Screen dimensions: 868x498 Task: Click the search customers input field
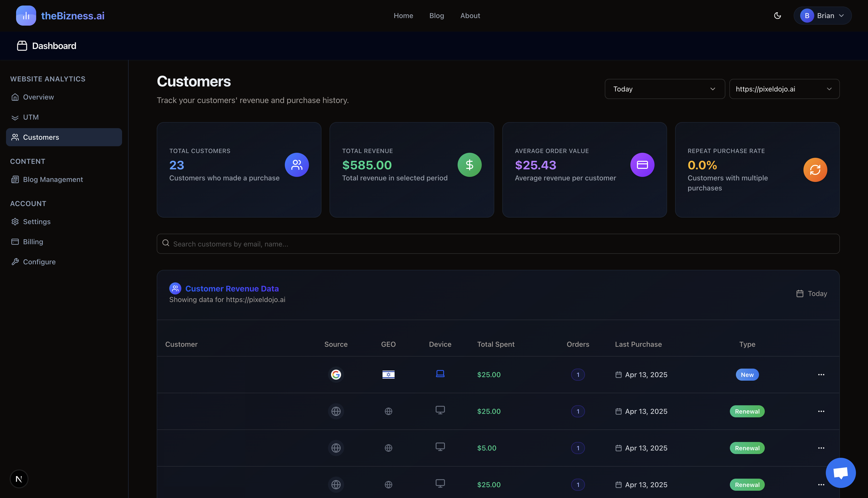pos(498,244)
